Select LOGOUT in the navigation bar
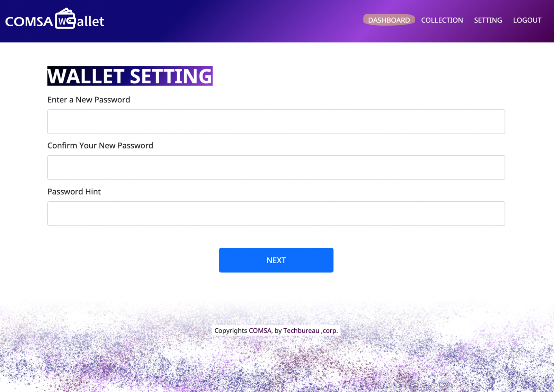Viewport: 554px width, 392px height. click(x=527, y=20)
